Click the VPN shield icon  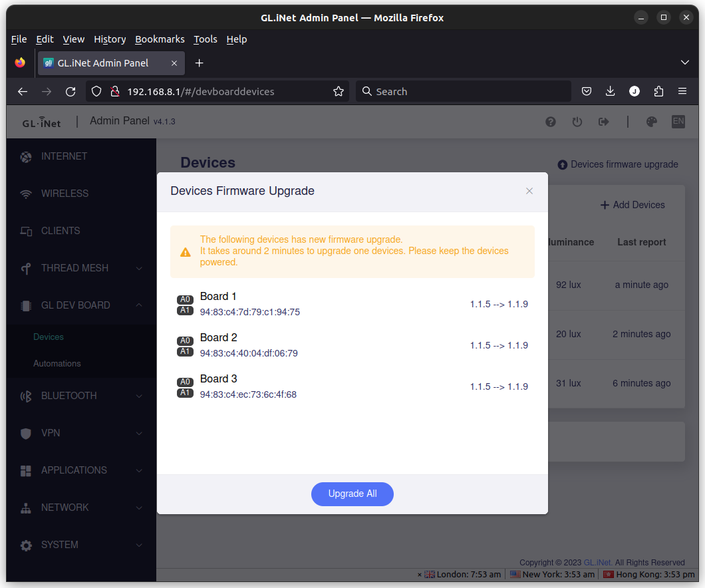click(26, 434)
